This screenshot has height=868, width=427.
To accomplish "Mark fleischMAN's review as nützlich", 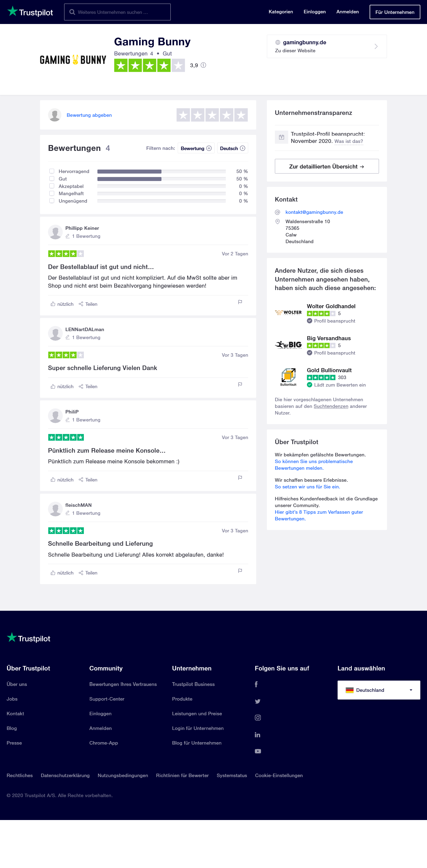I will coord(62,573).
